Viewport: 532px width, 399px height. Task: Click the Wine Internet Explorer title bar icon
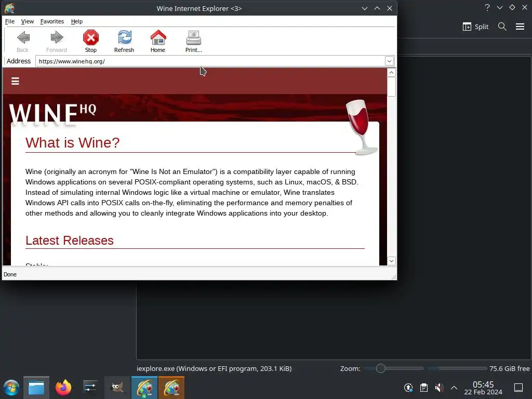click(x=9, y=8)
